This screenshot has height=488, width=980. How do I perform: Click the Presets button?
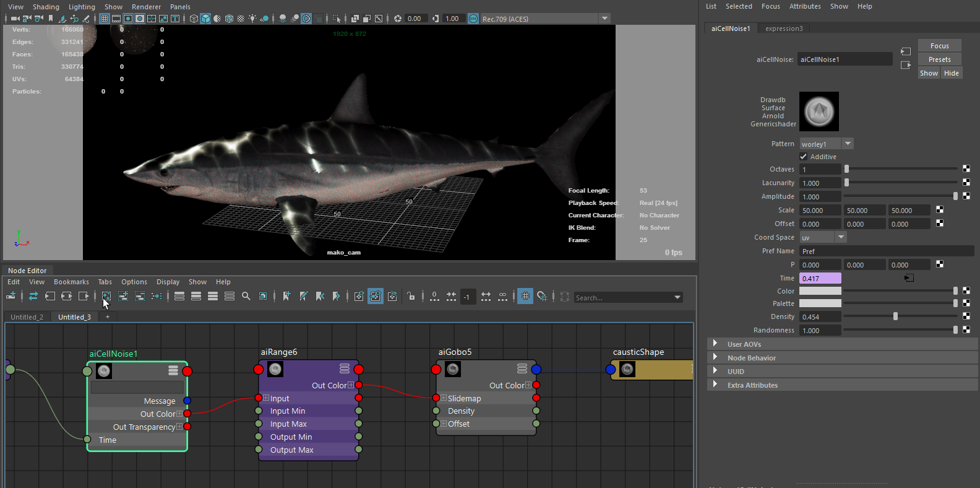click(939, 59)
